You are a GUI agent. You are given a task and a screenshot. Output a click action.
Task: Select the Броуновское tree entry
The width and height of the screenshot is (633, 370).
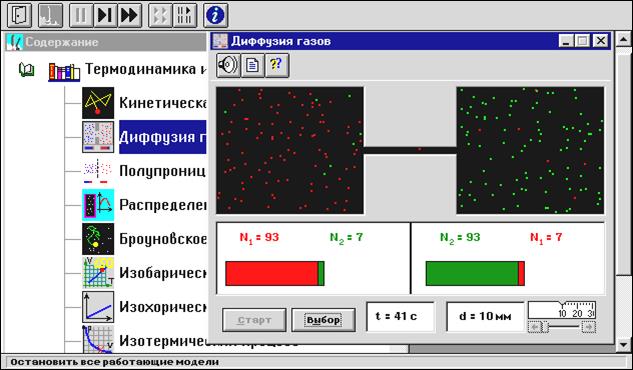[x=163, y=239]
